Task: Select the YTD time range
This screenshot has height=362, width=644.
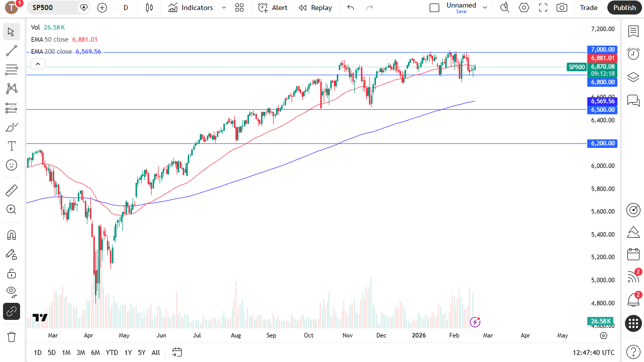Action: pyautogui.click(x=112, y=352)
